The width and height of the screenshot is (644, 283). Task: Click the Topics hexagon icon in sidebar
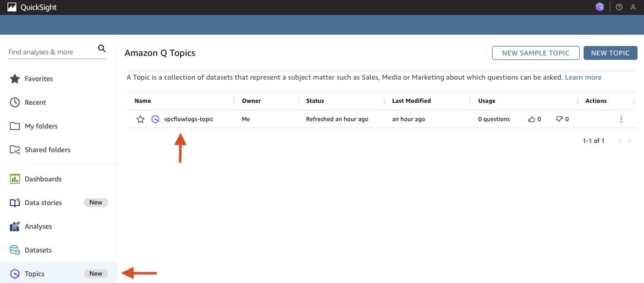(15, 273)
